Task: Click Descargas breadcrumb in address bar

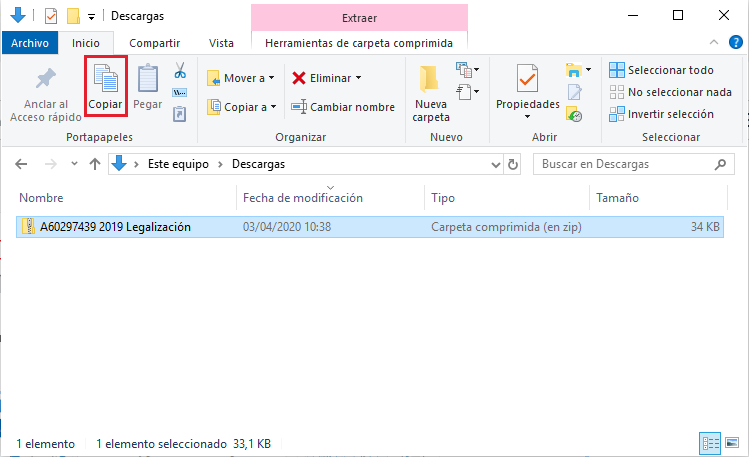Action: pos(258,164)
